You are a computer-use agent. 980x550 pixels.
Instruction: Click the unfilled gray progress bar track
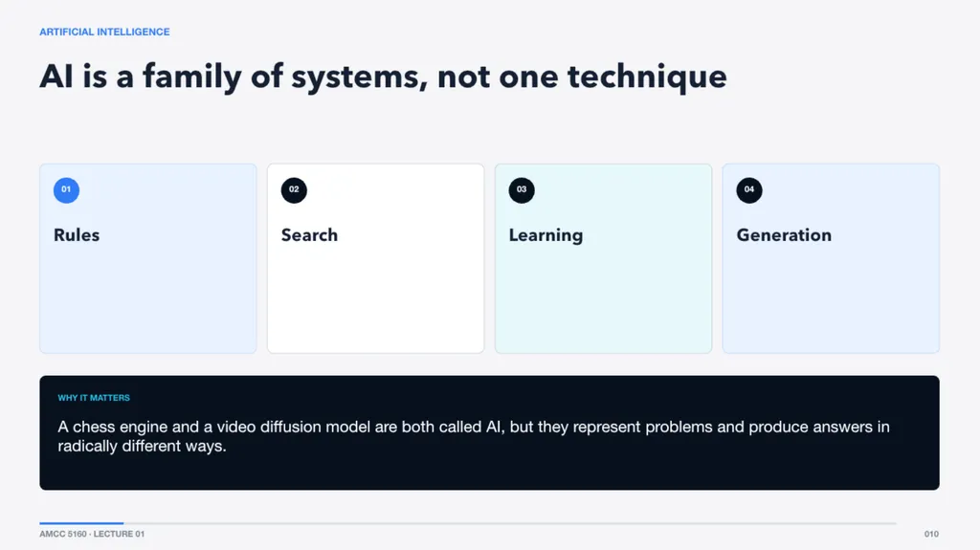tap(510, 523)
